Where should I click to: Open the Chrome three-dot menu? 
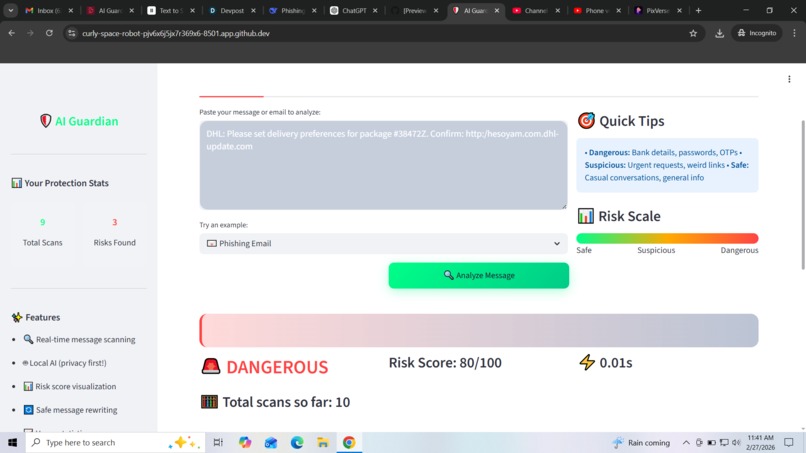[x=794, y=33]
